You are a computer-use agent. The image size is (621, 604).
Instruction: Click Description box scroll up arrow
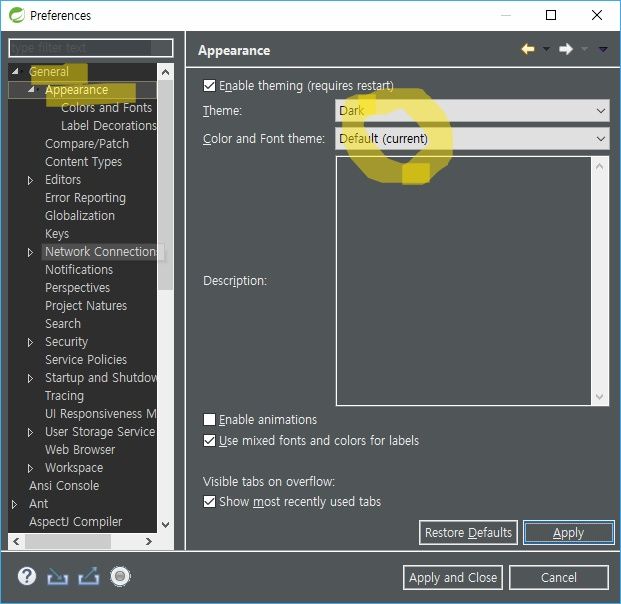600,167
